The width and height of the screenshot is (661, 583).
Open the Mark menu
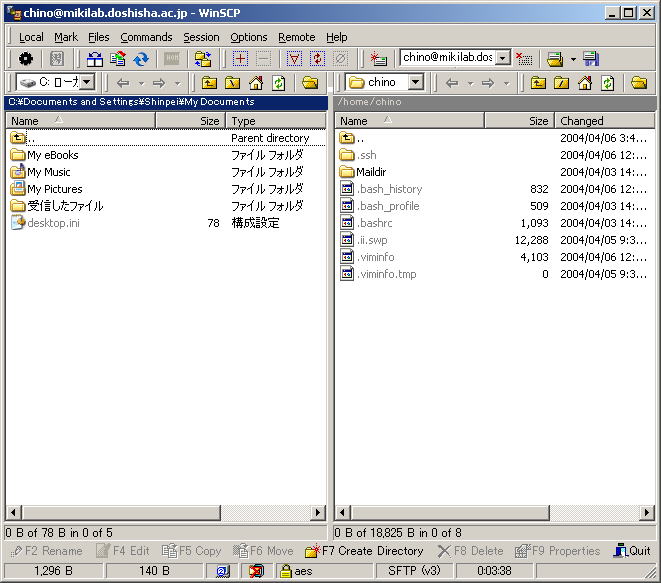click(66, 37)
